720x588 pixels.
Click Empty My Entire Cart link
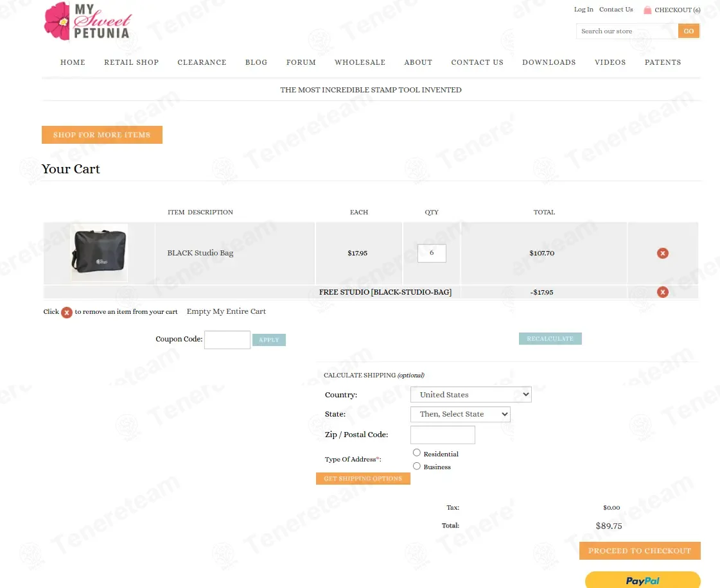pos(226,311)
